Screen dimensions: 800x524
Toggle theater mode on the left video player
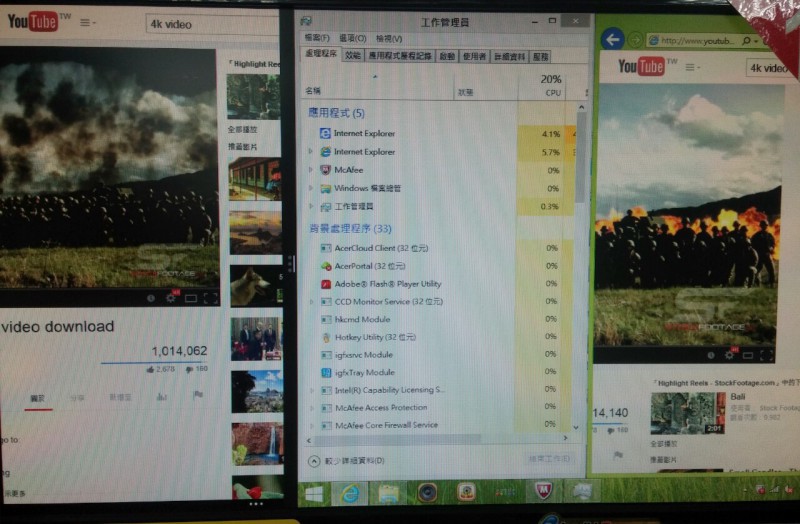tap(191, 298)
